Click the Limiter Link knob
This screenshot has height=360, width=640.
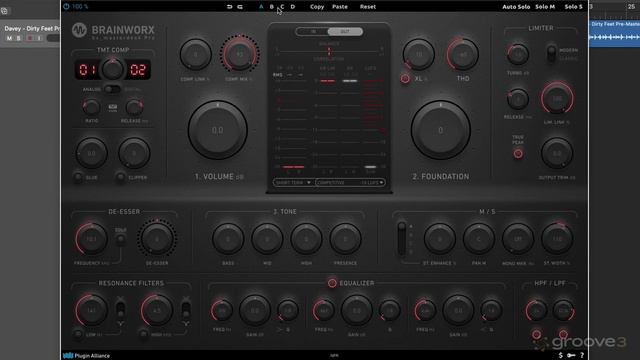point(557,98)
